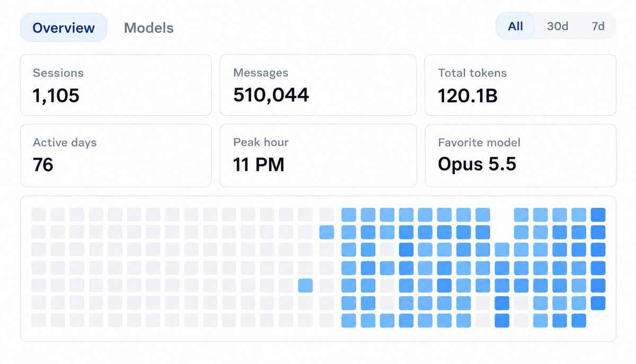The width and height of the screenshot is (636, 364).
Task: Click the Peak hour 11 PM card
Action: click(318, 156)
